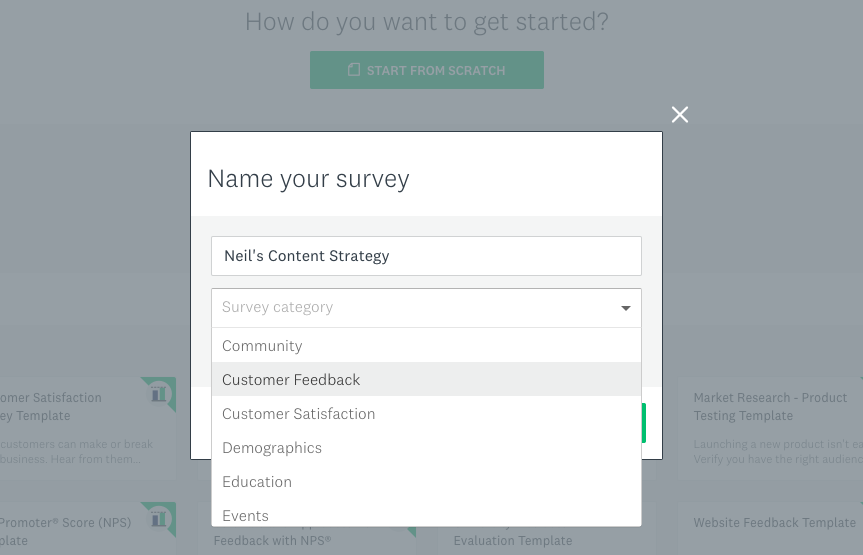Select Community from the category list
863x555 pixels.
(426, 345)
